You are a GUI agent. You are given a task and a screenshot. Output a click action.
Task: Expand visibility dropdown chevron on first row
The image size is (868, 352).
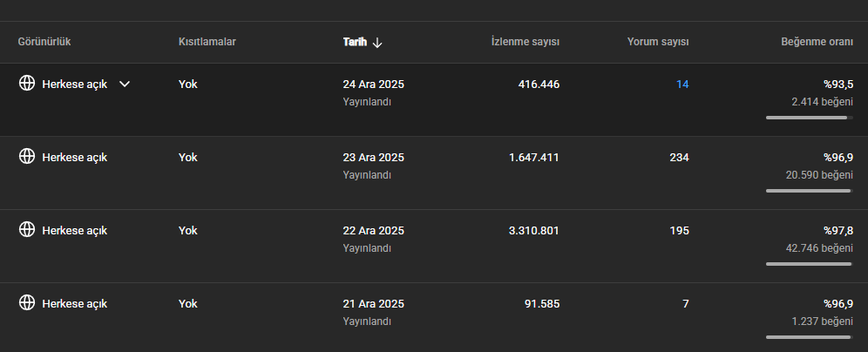(x=125, y=85)
